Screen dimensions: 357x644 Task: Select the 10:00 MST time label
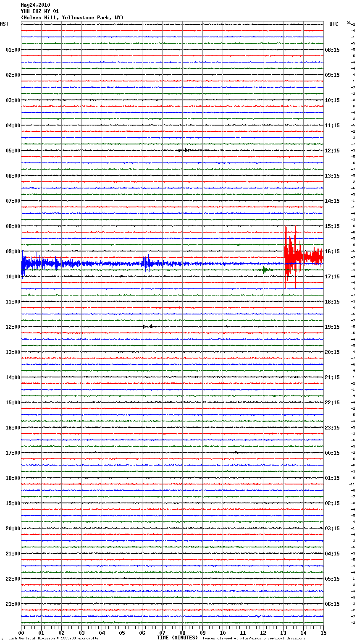(13, 277)
